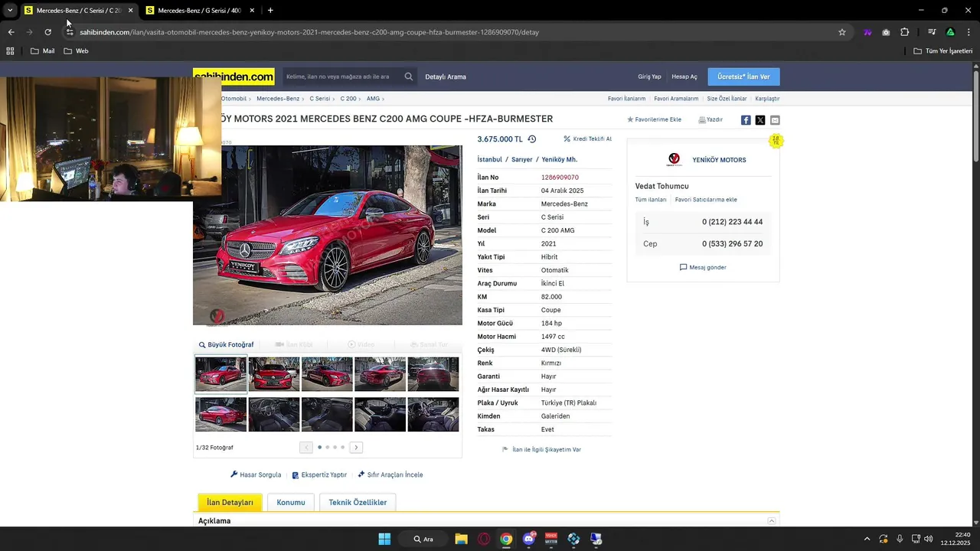This screenshot has height=551, width=980.
Task: Click the Karşılaştır link
Action: (767, 99)
